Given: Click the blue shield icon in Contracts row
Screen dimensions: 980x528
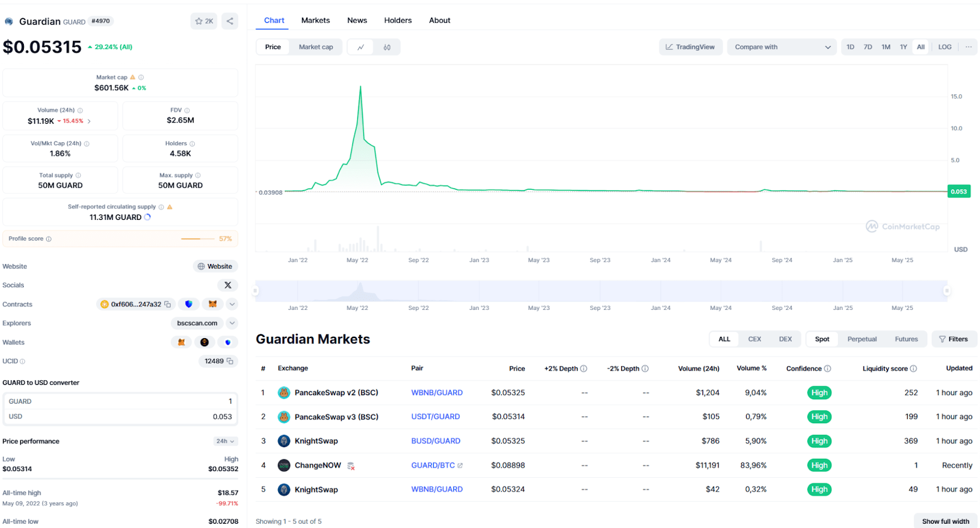Looking at the screenshot, I should (x=189, y=304).
